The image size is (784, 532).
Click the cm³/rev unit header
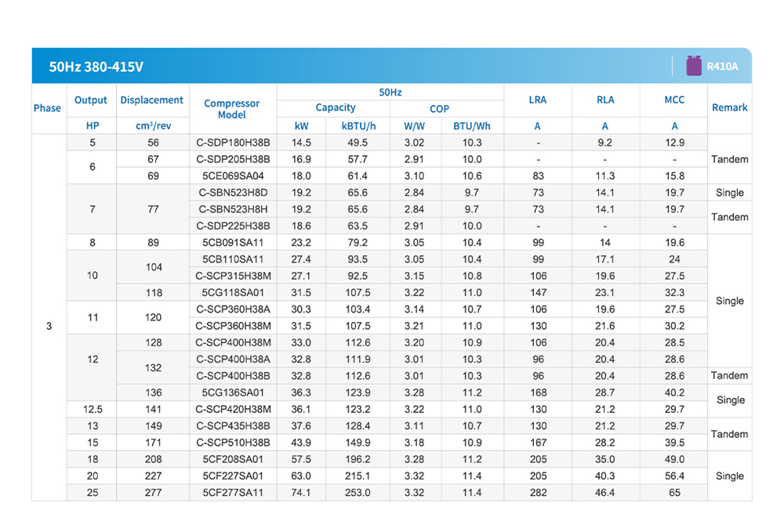click(x=153, y=126)
